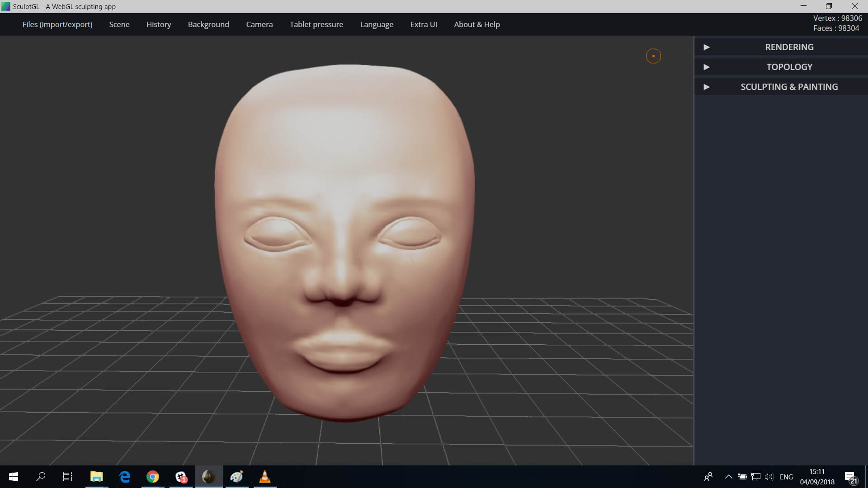Select the Extra UI menu
Image resolution: width=868 pixels, height=488 pixels.
click(423, 24)
